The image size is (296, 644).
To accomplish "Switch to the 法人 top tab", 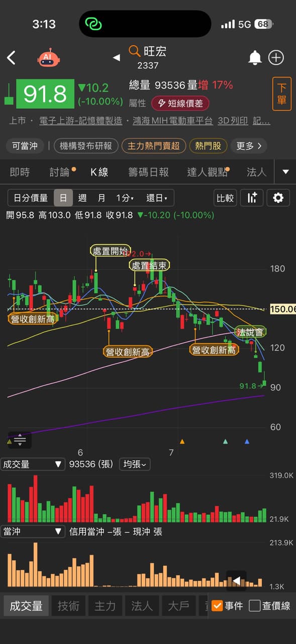I will tap(256, 172).
